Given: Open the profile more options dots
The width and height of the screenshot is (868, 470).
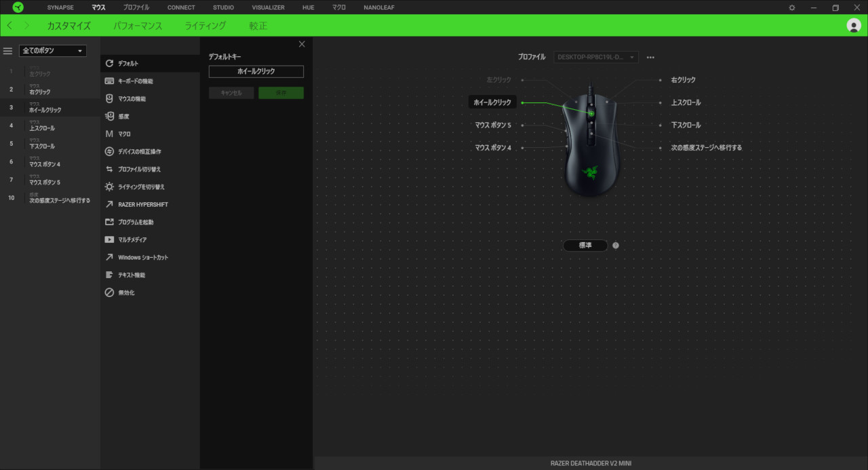Looking at the screenshot, I should (x=650, y=58).
